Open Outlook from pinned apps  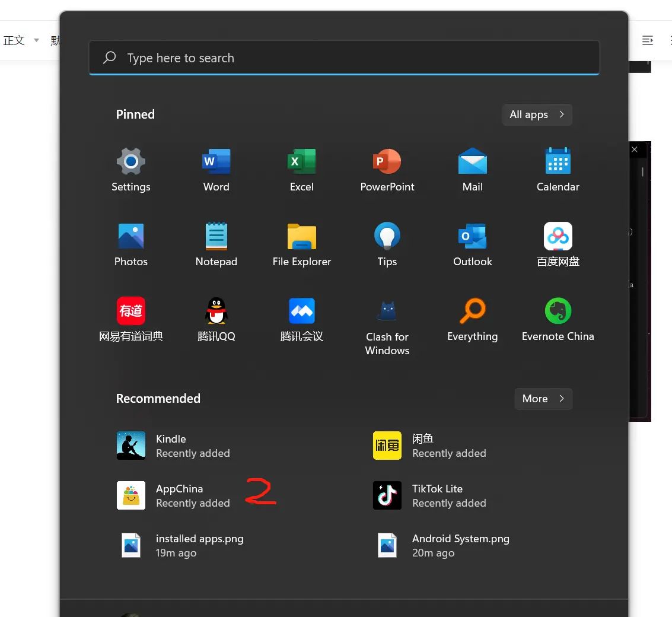(473, 243)
